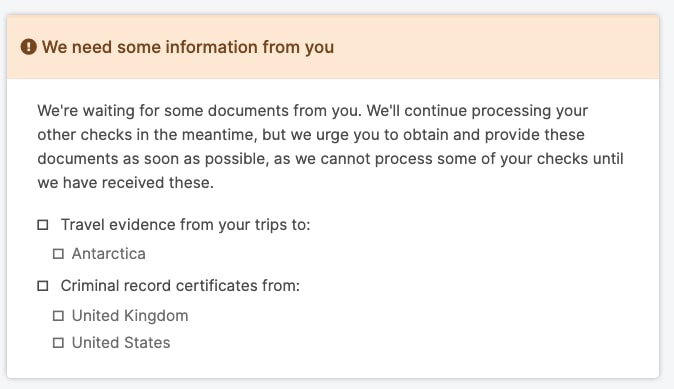Click blank white space right of Antarctica
The height and width of the screenshot is (389, 674).
click(x=387, y=254)
